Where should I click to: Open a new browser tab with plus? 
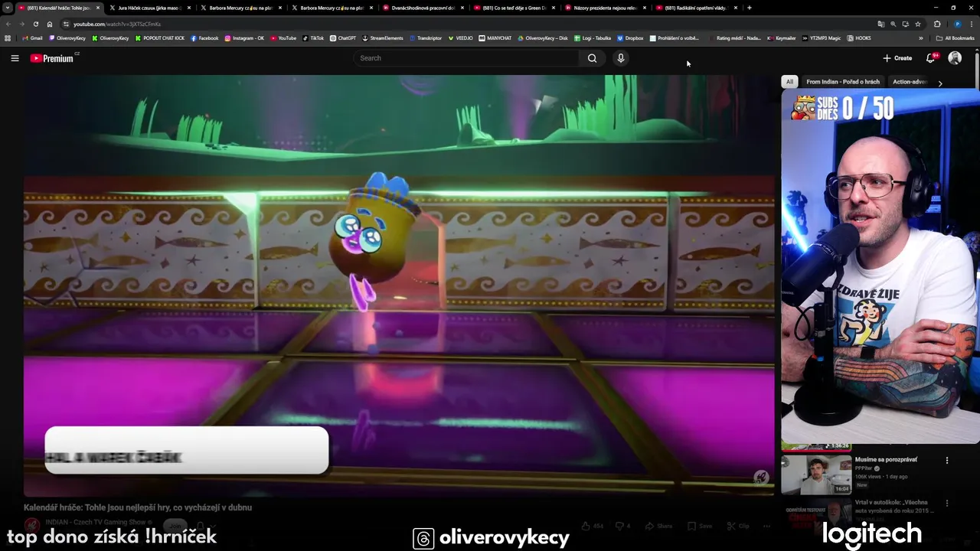(x=749, y=8)
